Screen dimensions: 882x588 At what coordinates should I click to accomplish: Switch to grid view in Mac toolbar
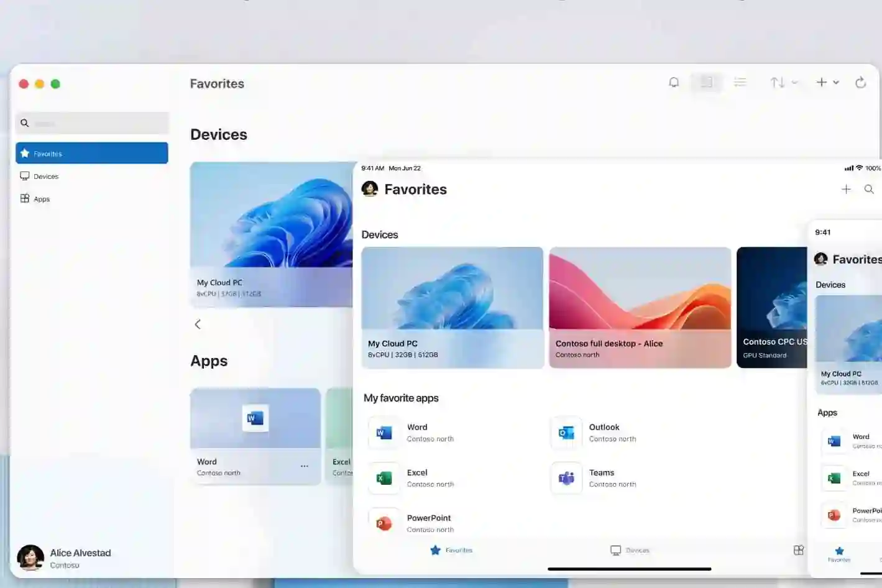707,82
